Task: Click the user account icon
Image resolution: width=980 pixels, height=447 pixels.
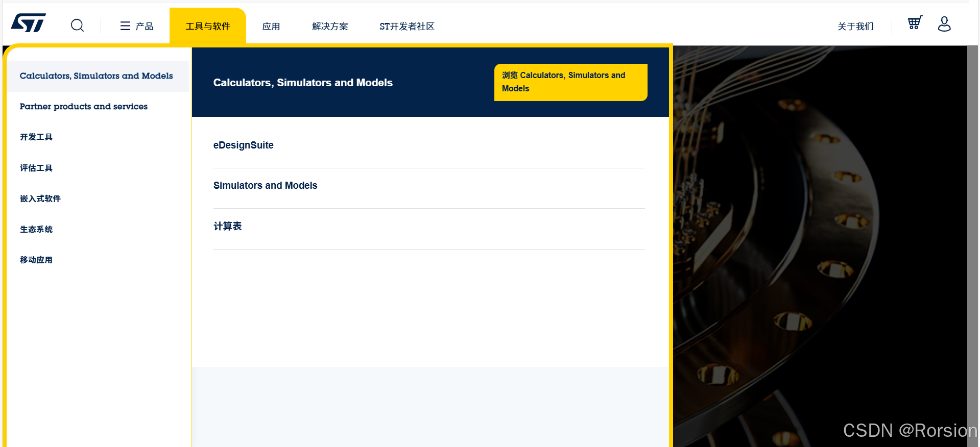Action: pyautogui.click(x=944, y=23)
